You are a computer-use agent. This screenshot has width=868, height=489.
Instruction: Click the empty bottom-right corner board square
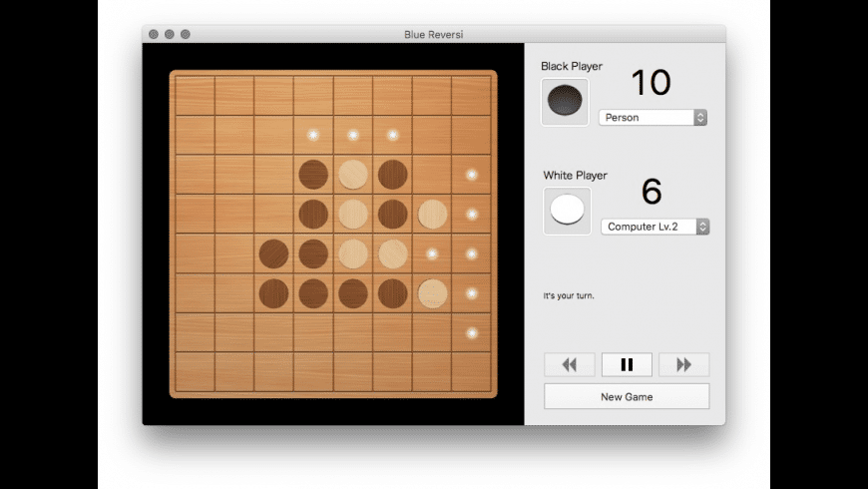472,372
